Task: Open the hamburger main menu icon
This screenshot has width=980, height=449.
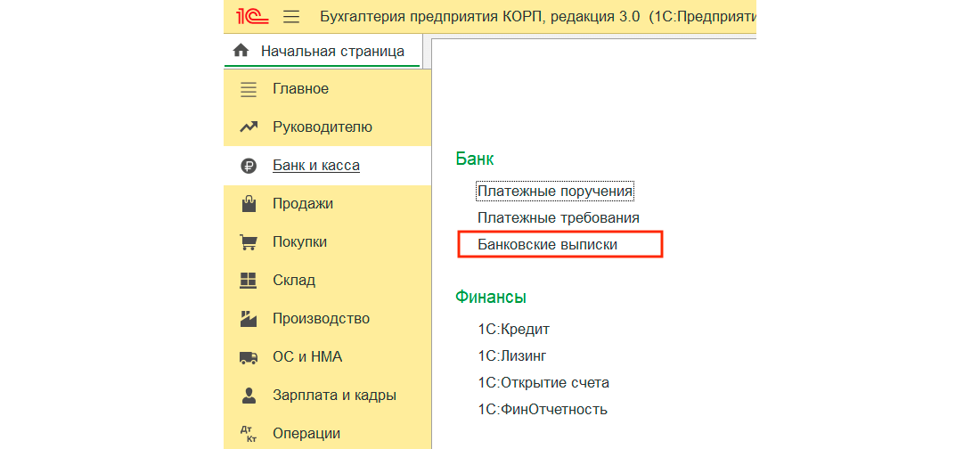Action: [x=291, y=17]
